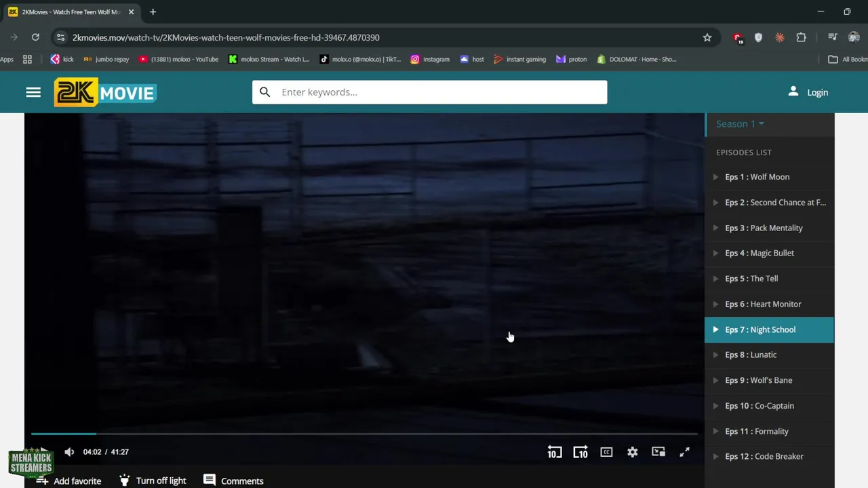Click the shield extension icon
The width and height of the screenshot is (868, 488).
[758, 37]
